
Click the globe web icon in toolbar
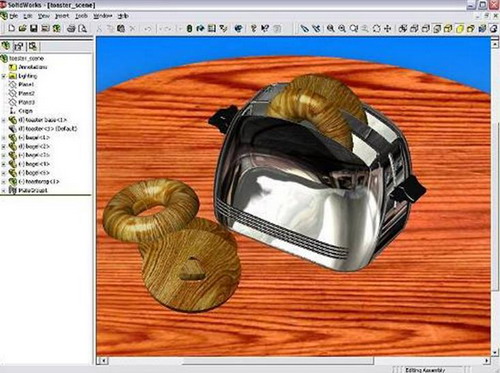click(x=238, y=29)
